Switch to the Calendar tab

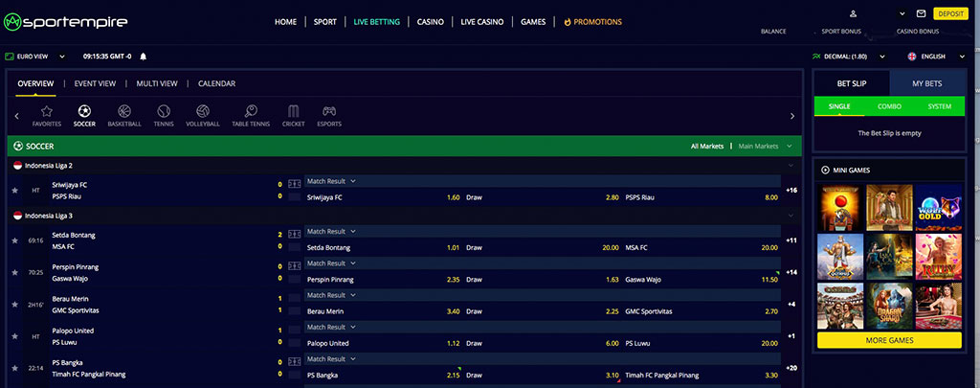click(217, 83)
